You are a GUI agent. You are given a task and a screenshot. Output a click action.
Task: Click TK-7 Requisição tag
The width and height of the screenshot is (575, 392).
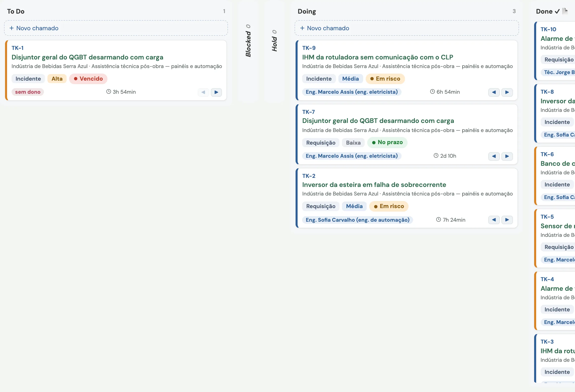coord(321,143)
